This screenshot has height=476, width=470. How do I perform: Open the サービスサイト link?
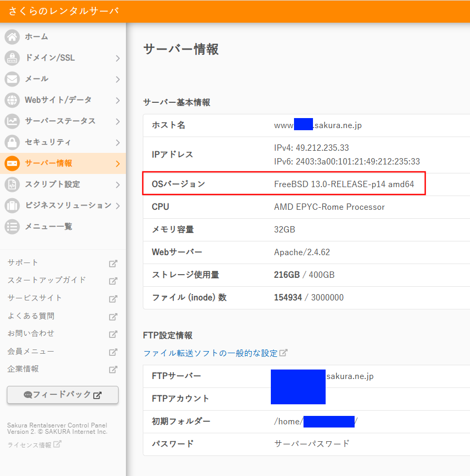point(35,298)
